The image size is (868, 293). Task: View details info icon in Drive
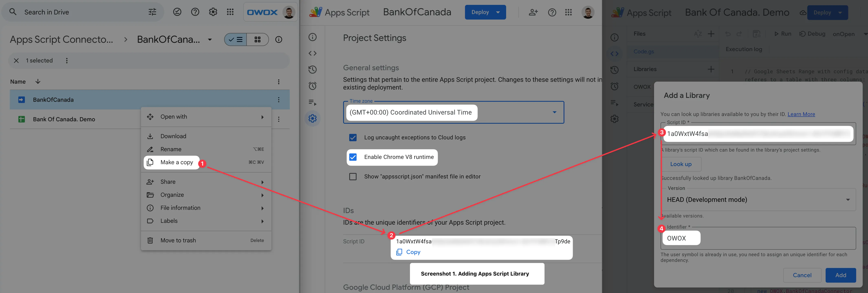[279, 40]
